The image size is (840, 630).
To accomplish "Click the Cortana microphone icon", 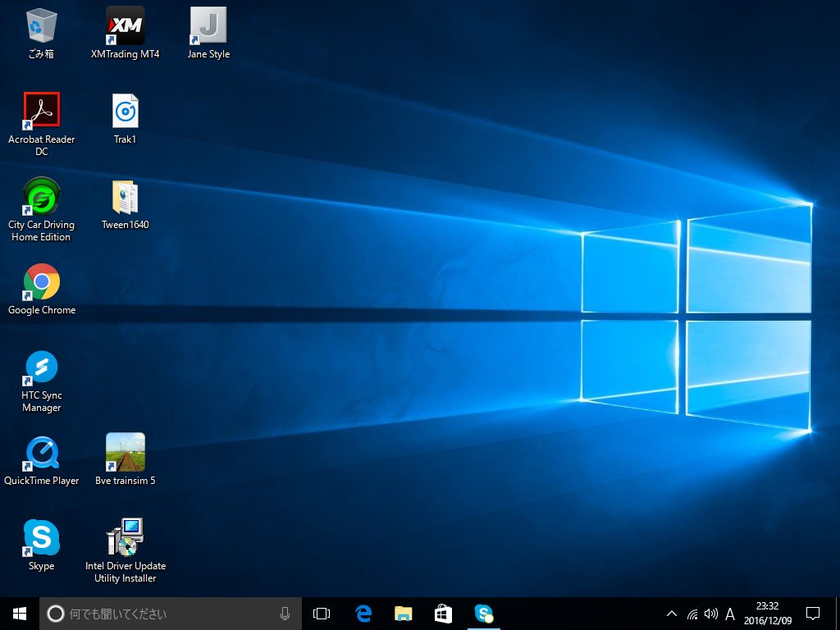I will pyautogui.click(x=285, y=614).
